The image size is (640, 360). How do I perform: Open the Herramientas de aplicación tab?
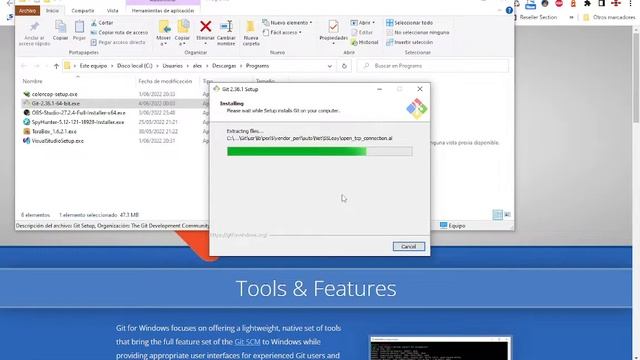[x=163, y=11]
